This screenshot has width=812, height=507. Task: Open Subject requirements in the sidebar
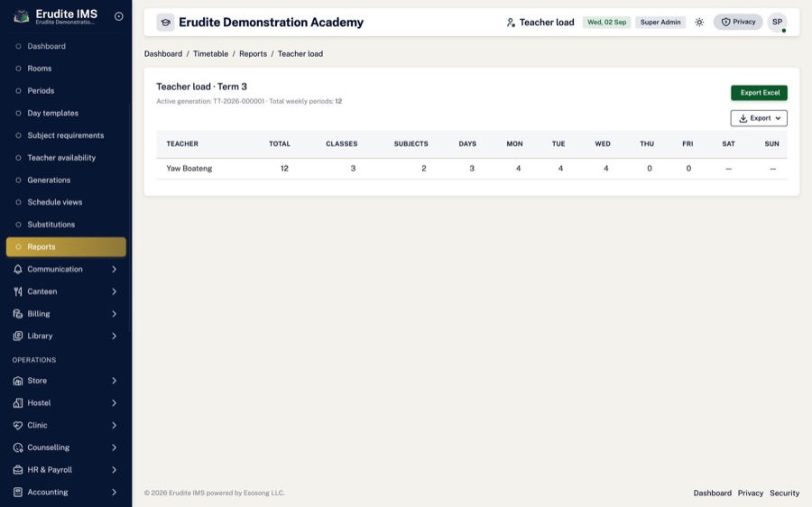click(66, 135)
